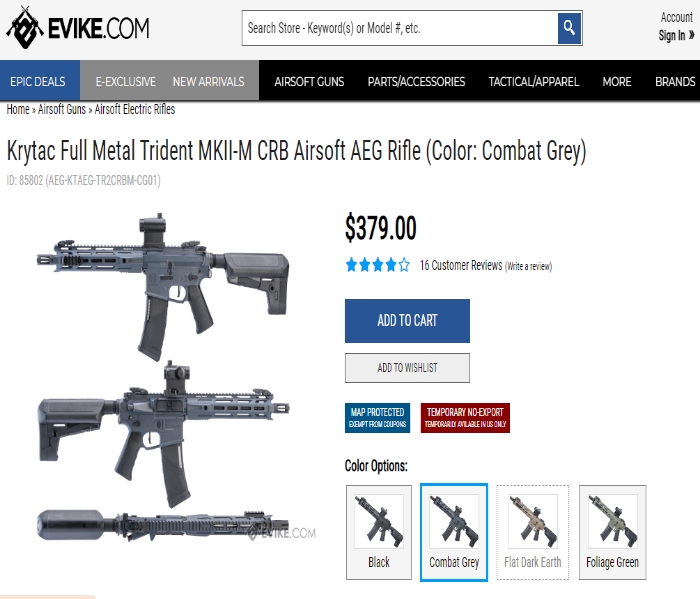700x599 pixels.
Task: Expand the Airsoft Guns menu
Action: [309, 82]
